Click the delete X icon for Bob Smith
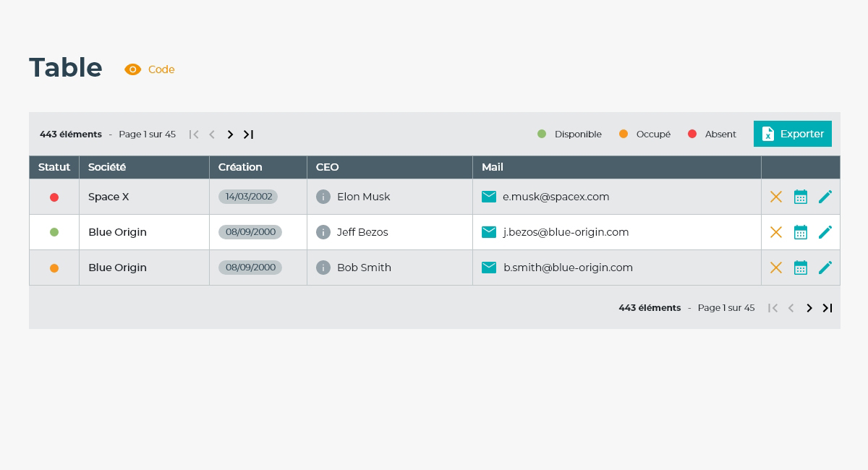Image resolution: width=868 pixels, height=470 pixels. pyautogui.click(x=776, y=268)
